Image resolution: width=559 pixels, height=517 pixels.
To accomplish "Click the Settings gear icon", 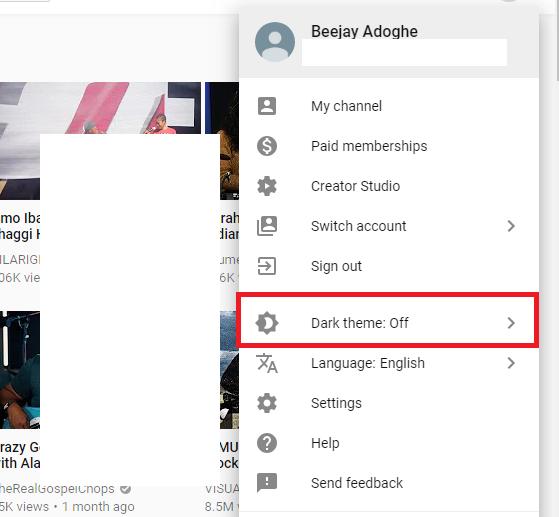I will coord(267,403).
